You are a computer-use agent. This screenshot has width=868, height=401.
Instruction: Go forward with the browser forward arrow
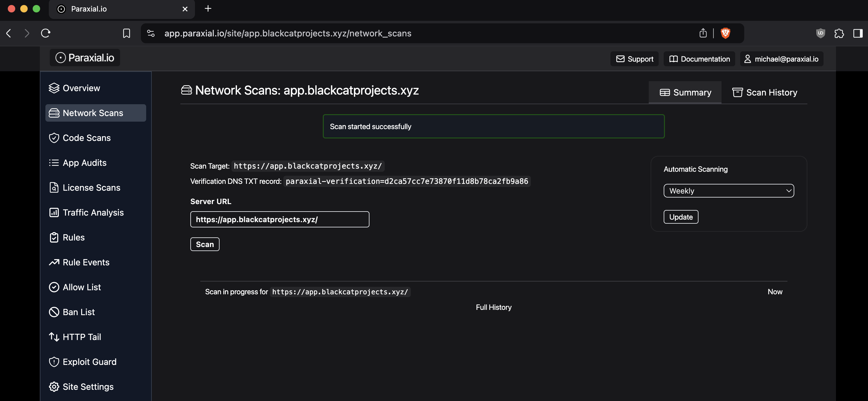click(x=27, y=33)
